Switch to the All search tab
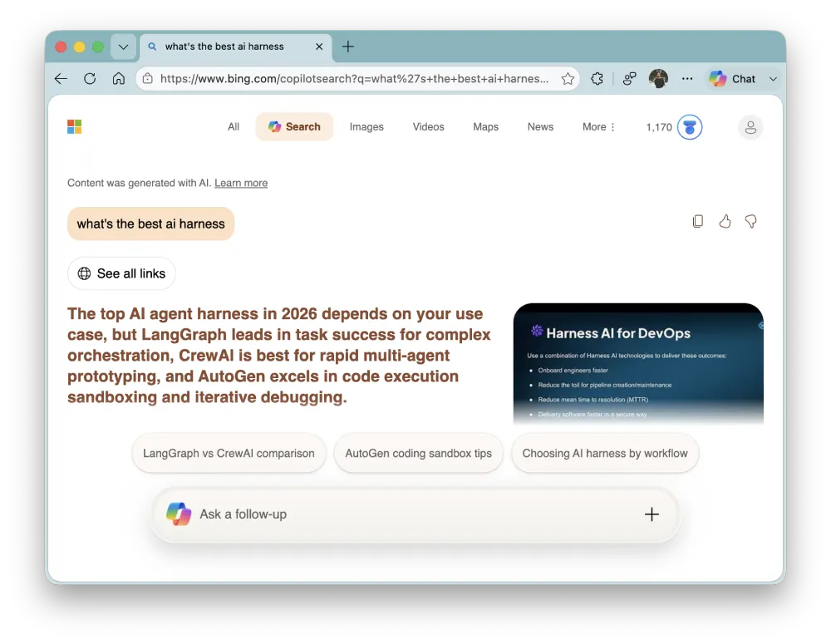The height and width of the screenshot is (644, 831). tap(234, 127)
